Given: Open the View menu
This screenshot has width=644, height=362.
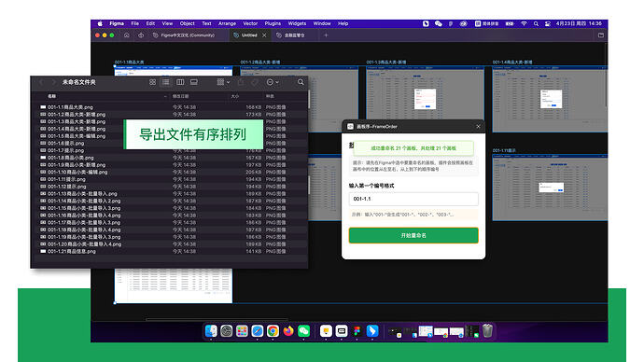Looking at the screenshot, I should (x=167, y=24).
